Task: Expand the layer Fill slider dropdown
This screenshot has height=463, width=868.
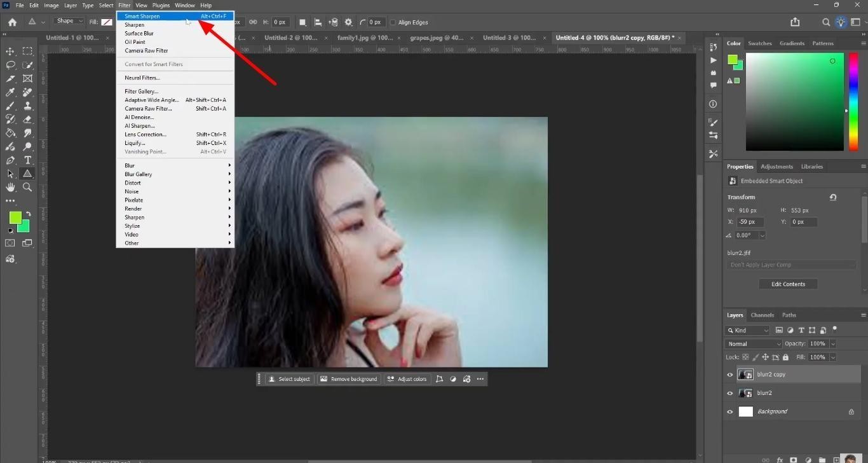Action: [x=832, y=357]
